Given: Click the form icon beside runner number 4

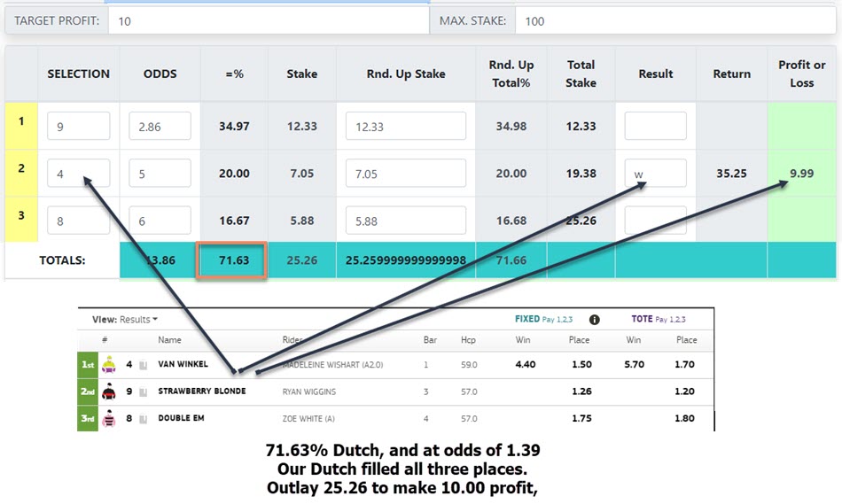Looking at the screenshot, I should coord(142,364).
